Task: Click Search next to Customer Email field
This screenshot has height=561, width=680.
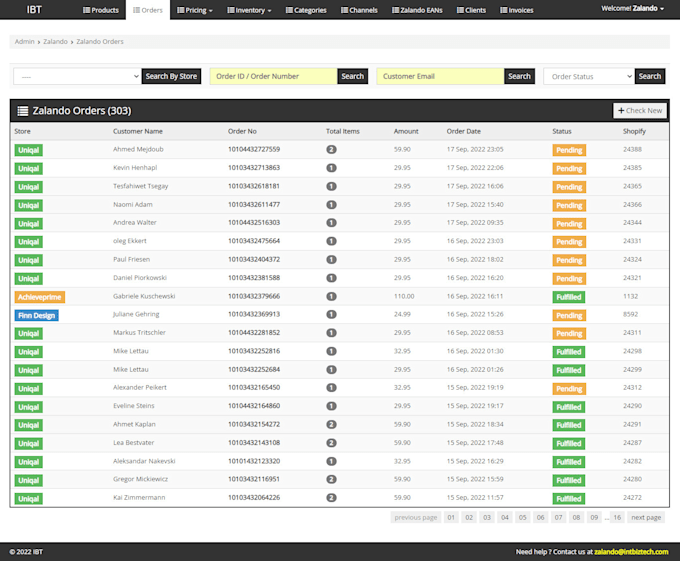Action: tap(520, 76)
